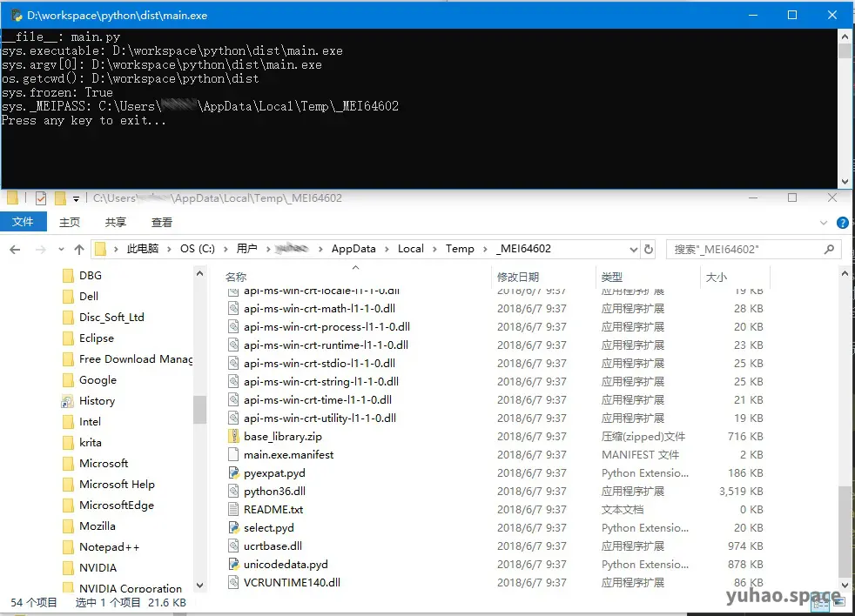The width and height of the screenshot is (855, 616).
Task: Expand chevron after AppData in breadcrumb
Action: pos(387,249)
